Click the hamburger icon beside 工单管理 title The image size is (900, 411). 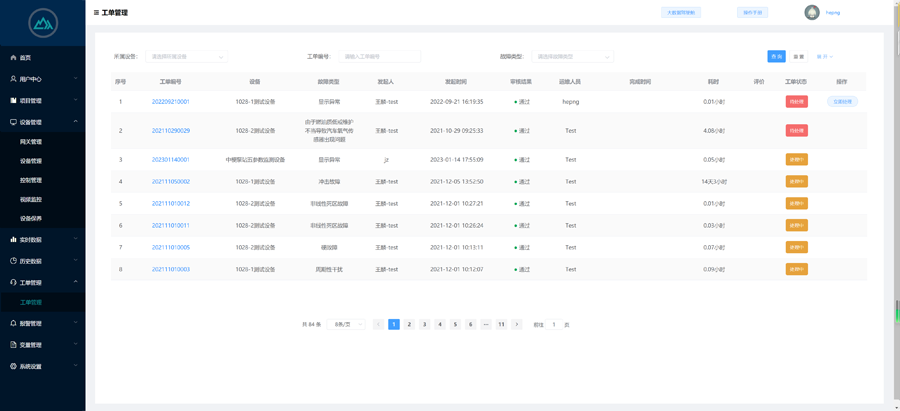[96, 13]
